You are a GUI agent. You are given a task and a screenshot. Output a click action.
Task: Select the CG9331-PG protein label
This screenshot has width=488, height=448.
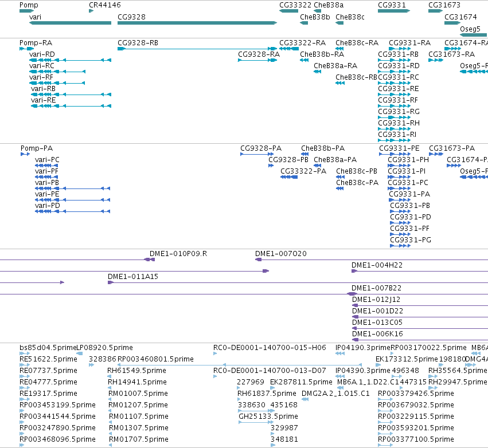tap(411, 240)
